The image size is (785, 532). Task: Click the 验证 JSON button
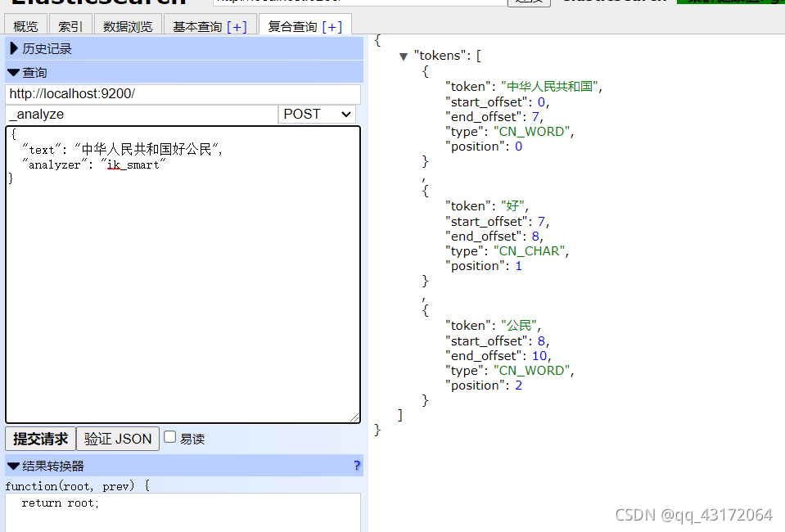(x=118, y=439)
